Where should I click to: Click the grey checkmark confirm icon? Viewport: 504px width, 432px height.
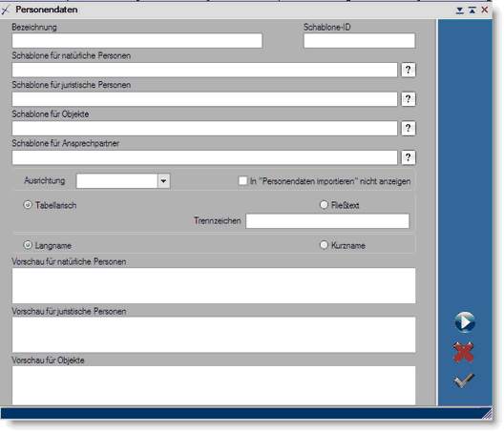tap(464, 381)
